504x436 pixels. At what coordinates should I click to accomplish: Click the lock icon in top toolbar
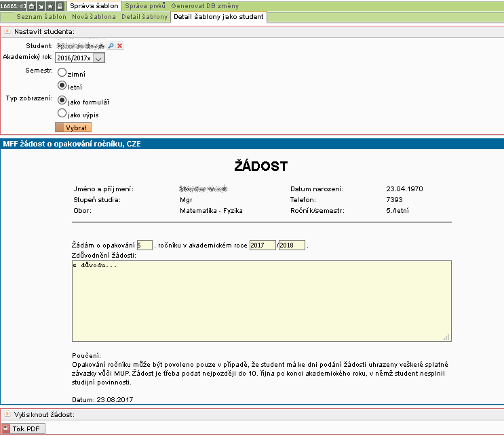click(x=60, y=5)
